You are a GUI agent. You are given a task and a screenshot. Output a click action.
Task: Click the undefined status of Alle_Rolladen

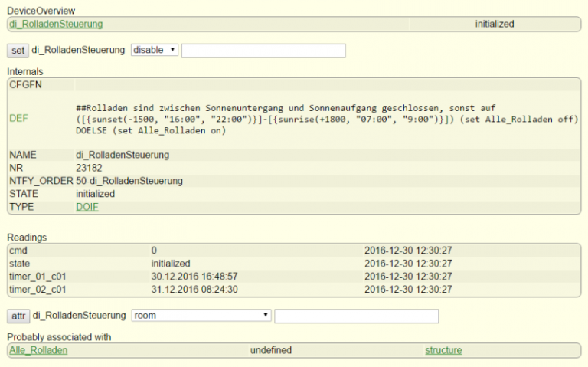click(x=270, y=350)
